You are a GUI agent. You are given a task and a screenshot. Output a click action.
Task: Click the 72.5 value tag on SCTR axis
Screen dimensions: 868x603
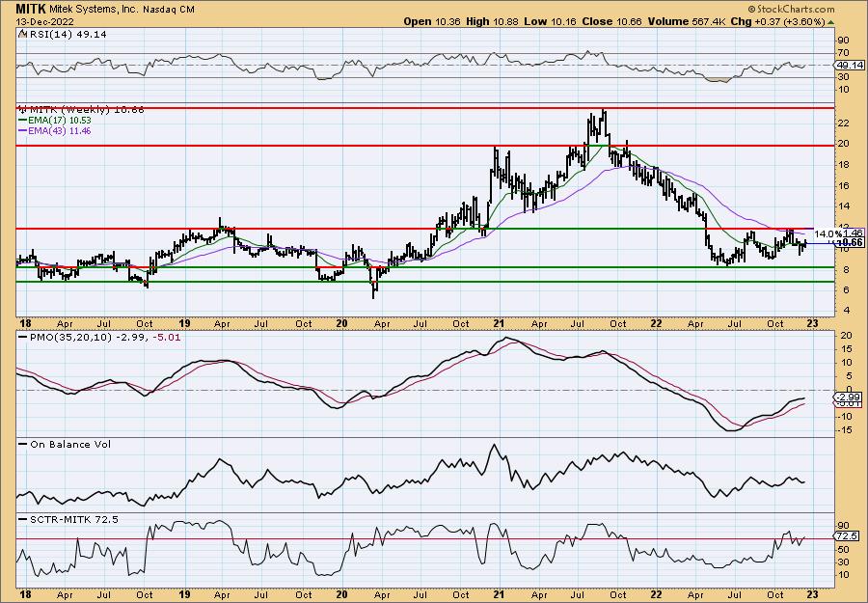pos(848,536)
